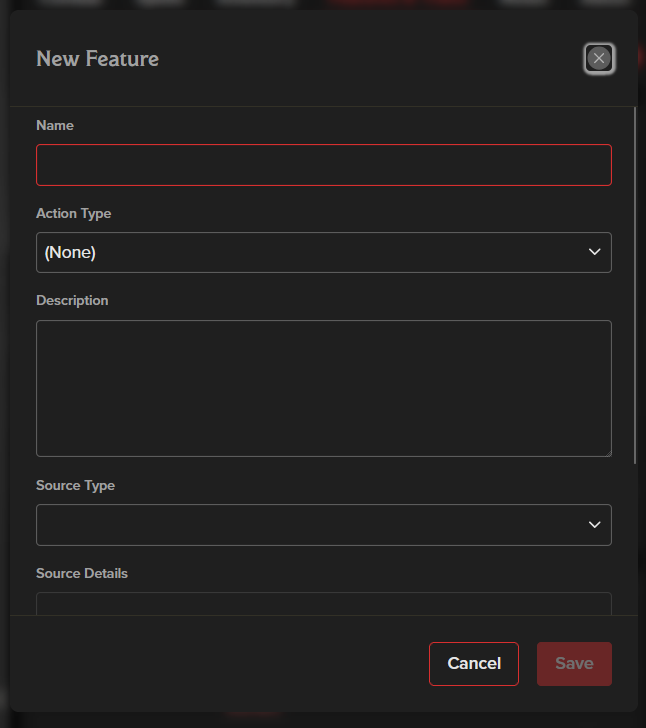The width and height of the screenshot is (646, 728).
Task: Cancel creating the new feature
Action: pos(474,663)
